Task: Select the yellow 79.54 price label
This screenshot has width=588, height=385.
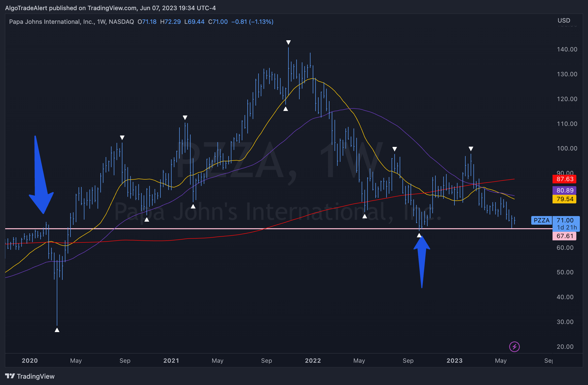Action: tap(565, 199)
